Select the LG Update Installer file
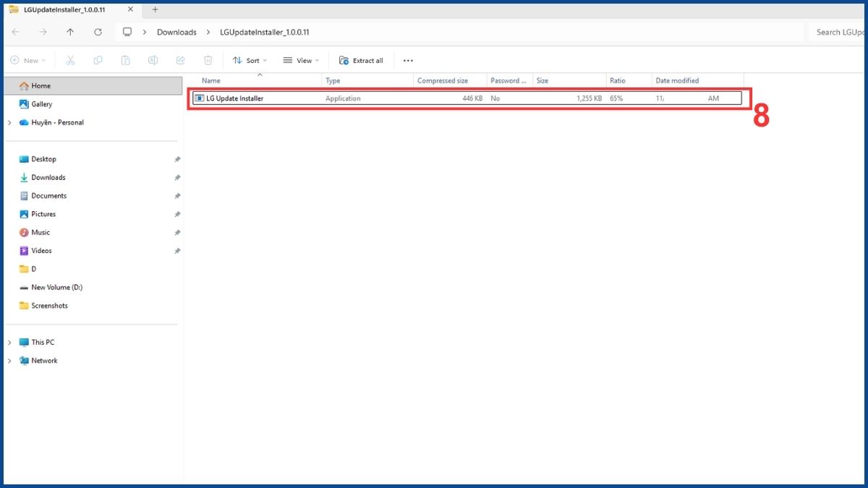The width and height of the screenshot is (868, 488). pyautogui.click(x=467, y=98)
